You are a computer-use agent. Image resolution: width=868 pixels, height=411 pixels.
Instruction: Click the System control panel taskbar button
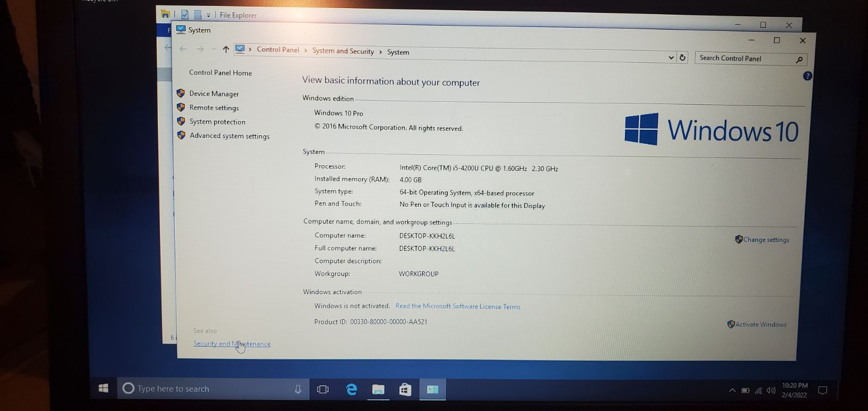pos(433,390)
